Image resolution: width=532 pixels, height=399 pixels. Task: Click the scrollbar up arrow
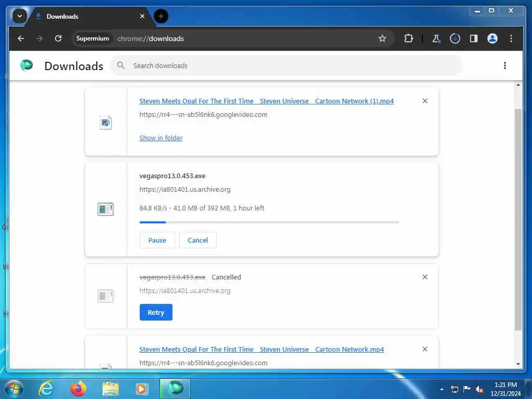(518, 85)
